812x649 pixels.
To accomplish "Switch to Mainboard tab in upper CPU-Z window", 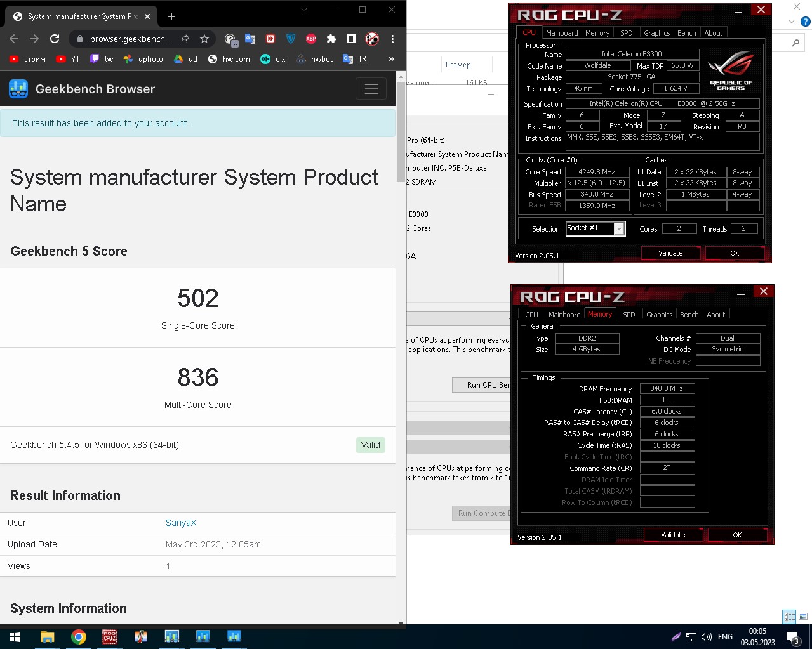I will click(562, 33).
